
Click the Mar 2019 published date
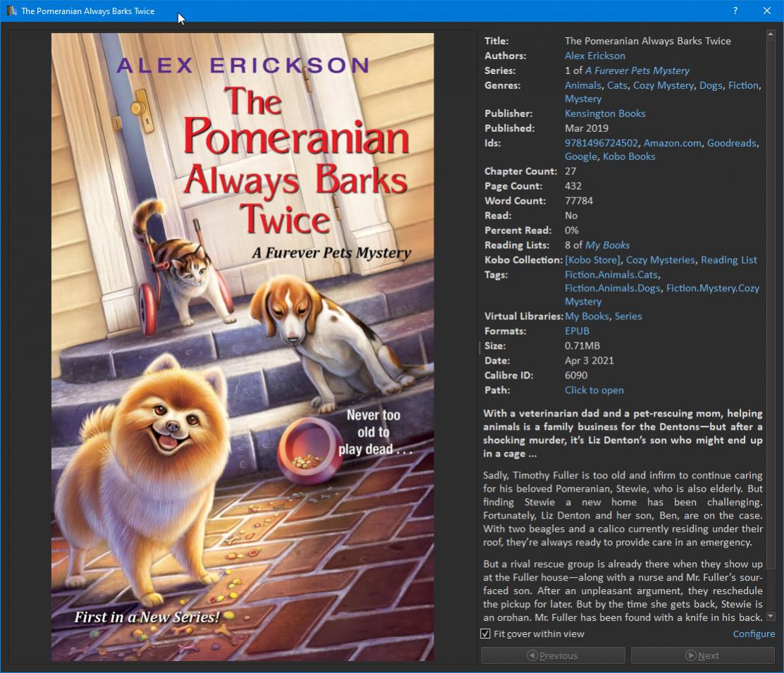[587, 128]
